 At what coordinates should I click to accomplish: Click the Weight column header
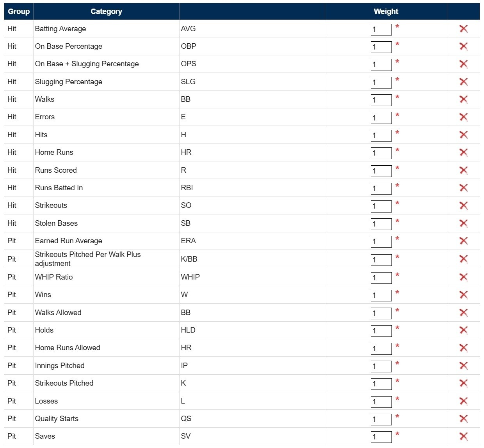pyautogui.click(x=386, y=12)
